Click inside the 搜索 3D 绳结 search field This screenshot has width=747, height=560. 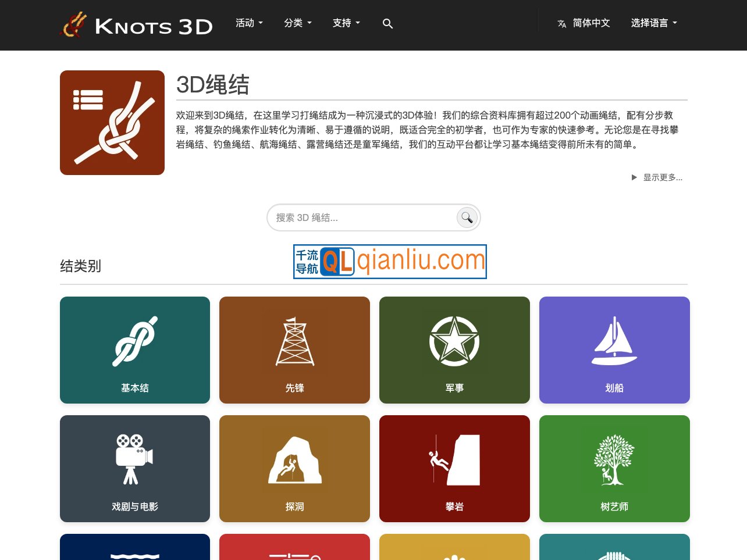point(361,217)
